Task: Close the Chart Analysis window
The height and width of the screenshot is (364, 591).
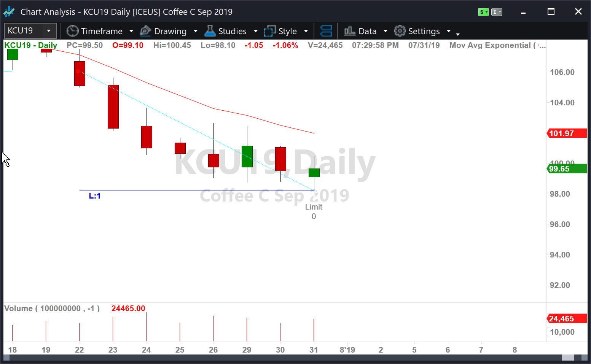Action: (578, 12)
